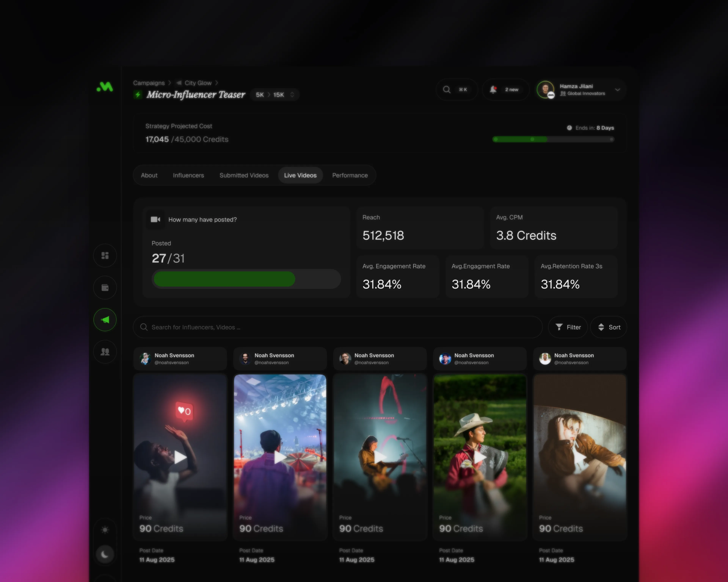Click the Filter button
The width and height of the screenshot is (728, 582).
click(568, 327)
